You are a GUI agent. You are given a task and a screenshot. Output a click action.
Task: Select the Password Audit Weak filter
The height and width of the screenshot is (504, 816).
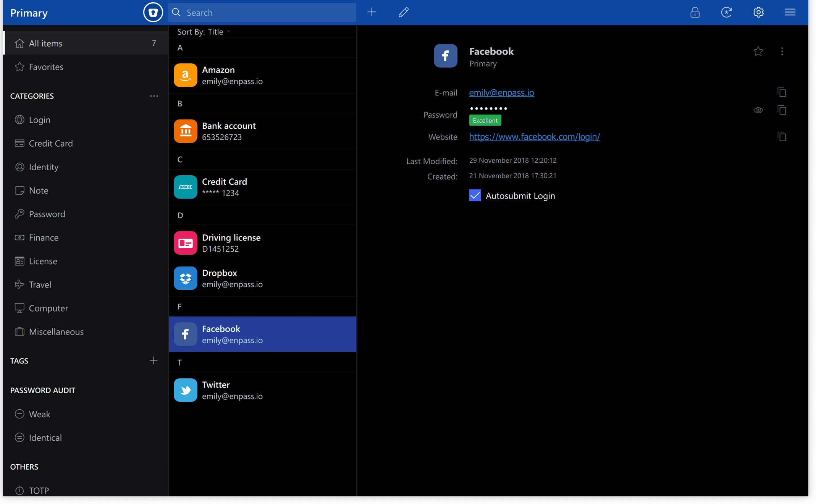pos(39,414)
